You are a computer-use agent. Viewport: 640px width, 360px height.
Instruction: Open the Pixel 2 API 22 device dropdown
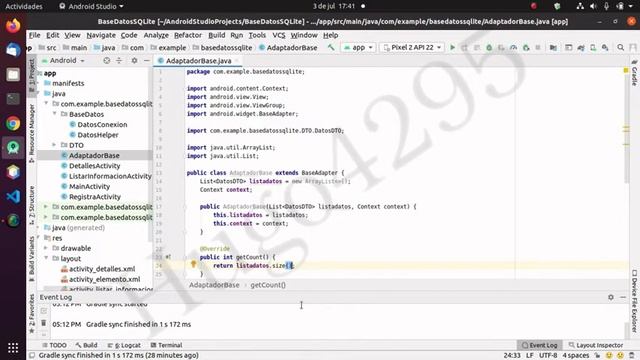412,47
